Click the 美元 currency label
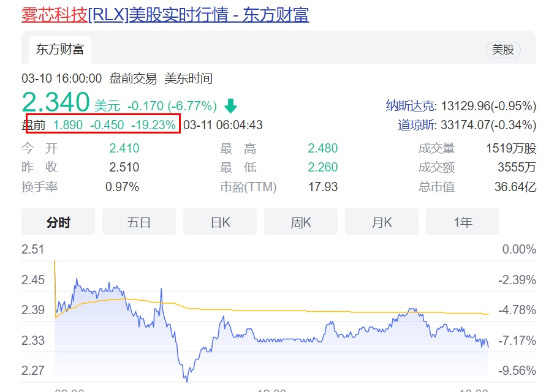This screenshot has width=546, height=392. coord(107,106)
